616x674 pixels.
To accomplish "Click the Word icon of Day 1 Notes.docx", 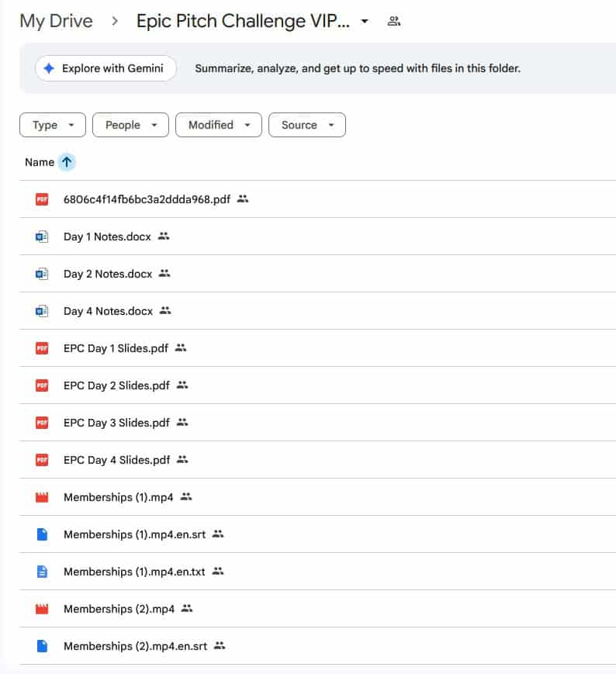I will (x=42, y=237).
